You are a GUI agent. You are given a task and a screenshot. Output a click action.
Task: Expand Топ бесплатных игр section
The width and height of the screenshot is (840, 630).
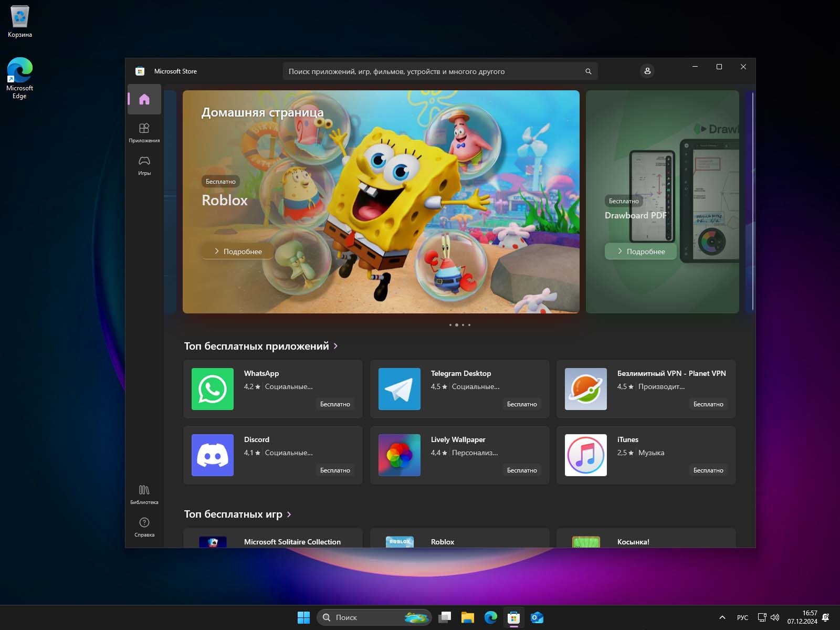point(289,514)
